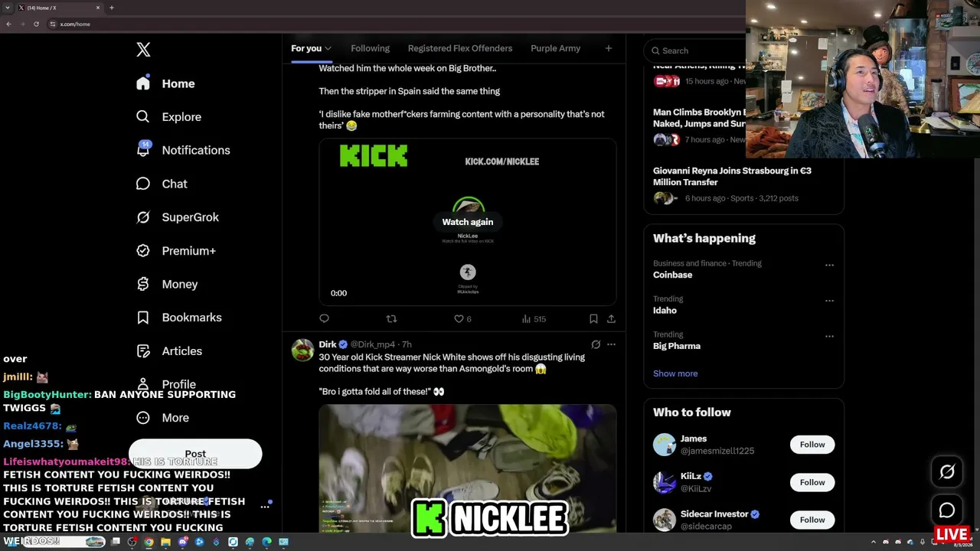Click the Premium+ verified badge icon
The height and width of the screenshot is (551, 980).
click(x=143, y=251)
